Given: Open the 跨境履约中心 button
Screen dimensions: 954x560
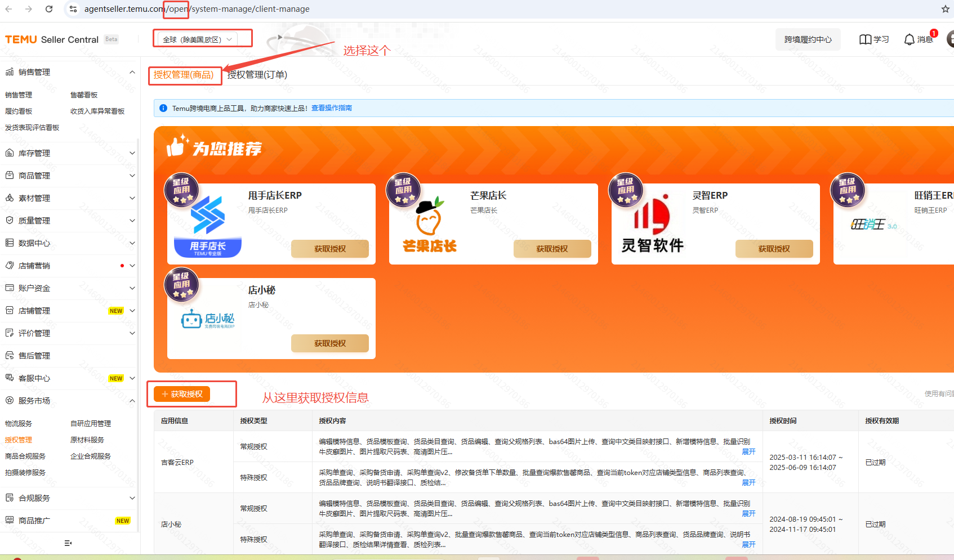Looking at the screenshot, I should (808, 39).
